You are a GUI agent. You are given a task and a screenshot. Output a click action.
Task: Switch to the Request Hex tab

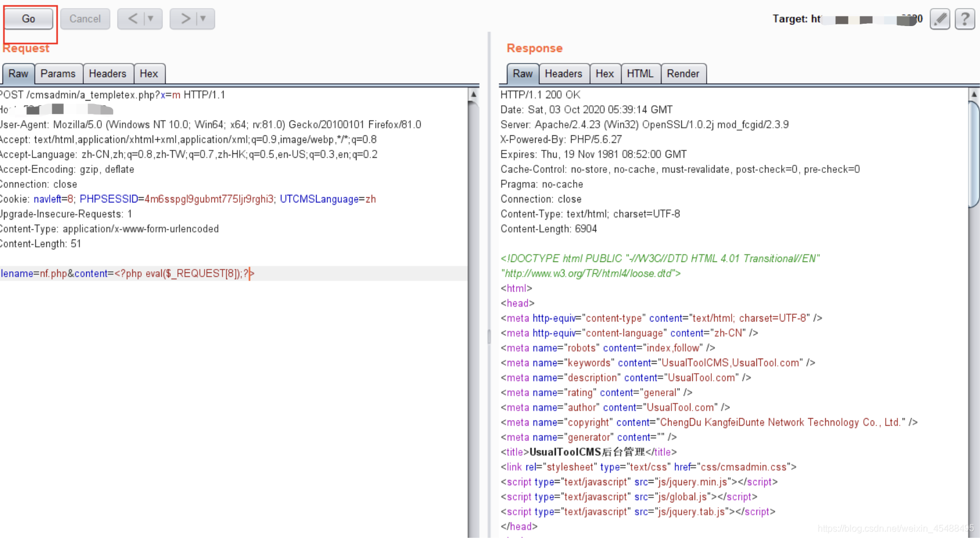[149, 73]
